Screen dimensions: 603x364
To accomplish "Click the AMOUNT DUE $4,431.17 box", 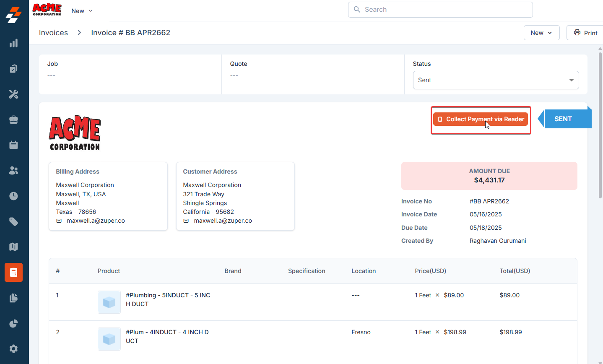I will pos(489,176).
